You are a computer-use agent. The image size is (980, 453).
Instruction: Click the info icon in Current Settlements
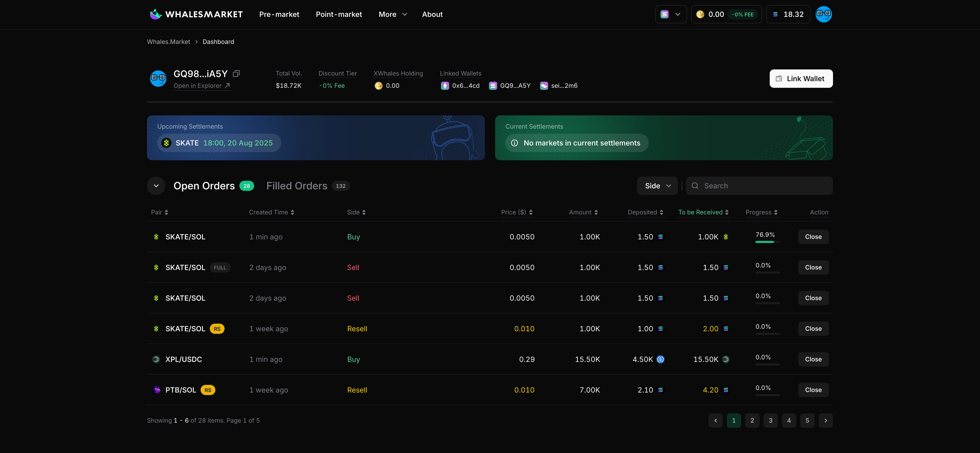tap(514, 143)
